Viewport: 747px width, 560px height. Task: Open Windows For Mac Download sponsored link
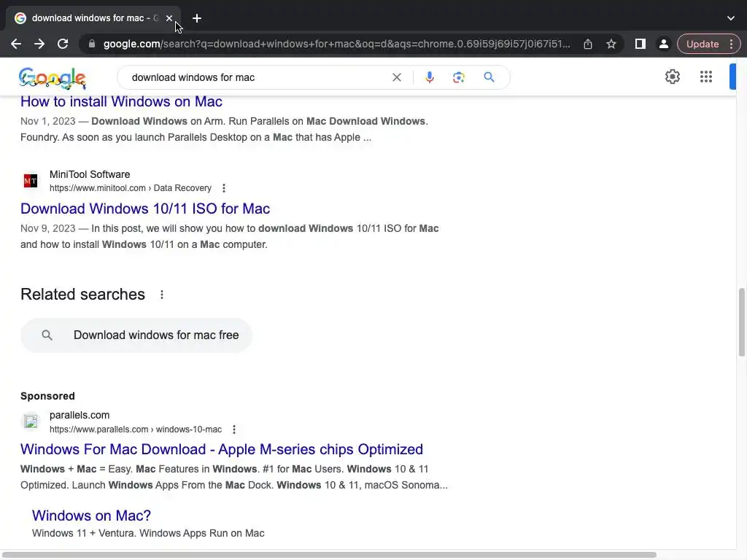222,449
